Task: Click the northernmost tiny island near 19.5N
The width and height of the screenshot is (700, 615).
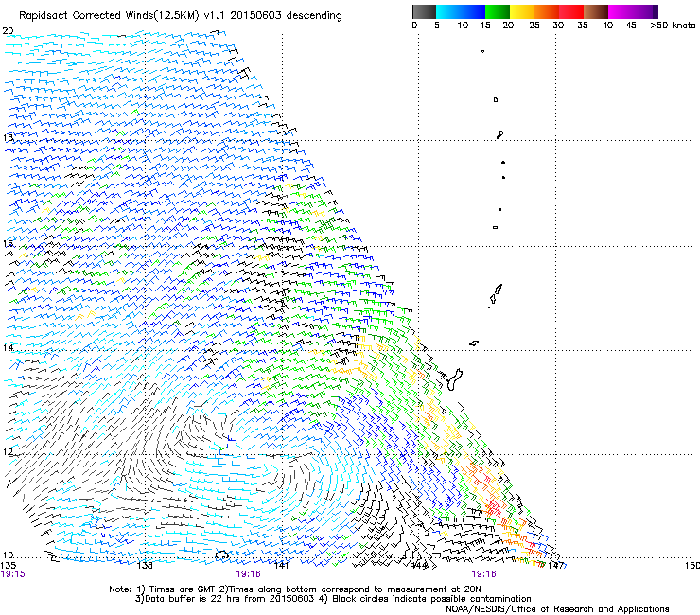Action: point(482,51)
